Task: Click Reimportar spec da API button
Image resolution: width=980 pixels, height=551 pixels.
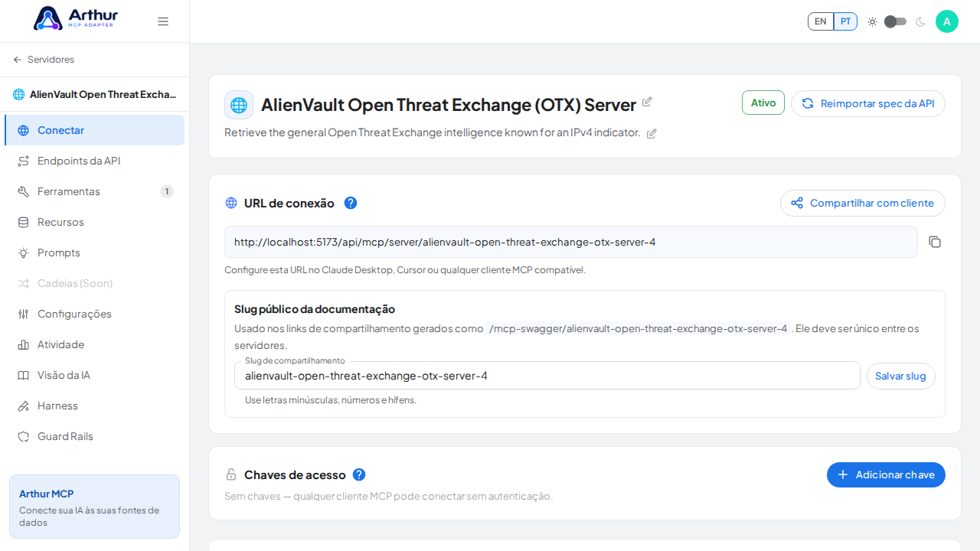Action: click(x=868, y=103)
